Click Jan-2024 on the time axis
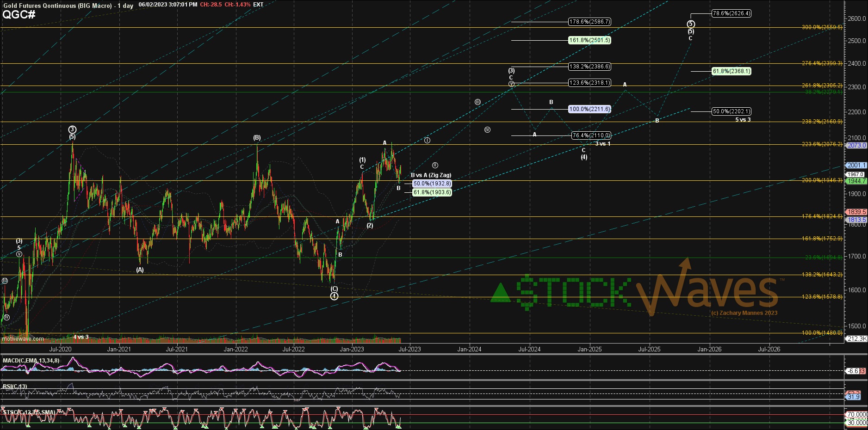Viewport: 868px width, 430px height. (469, 349)
